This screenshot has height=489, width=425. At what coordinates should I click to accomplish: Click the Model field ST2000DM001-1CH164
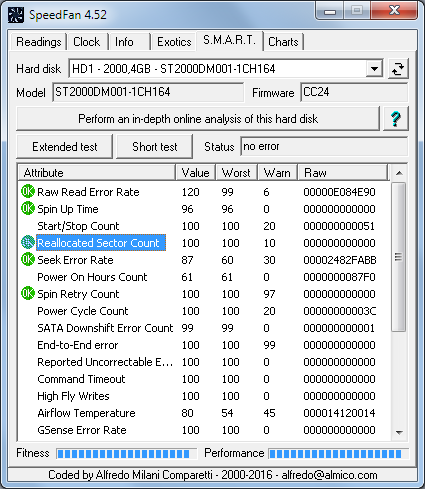(148, 92)
